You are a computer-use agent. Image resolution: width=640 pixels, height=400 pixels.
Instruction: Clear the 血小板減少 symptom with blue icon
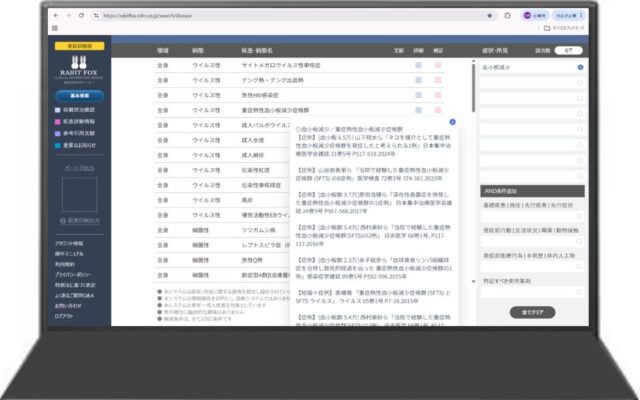[580, 67]
